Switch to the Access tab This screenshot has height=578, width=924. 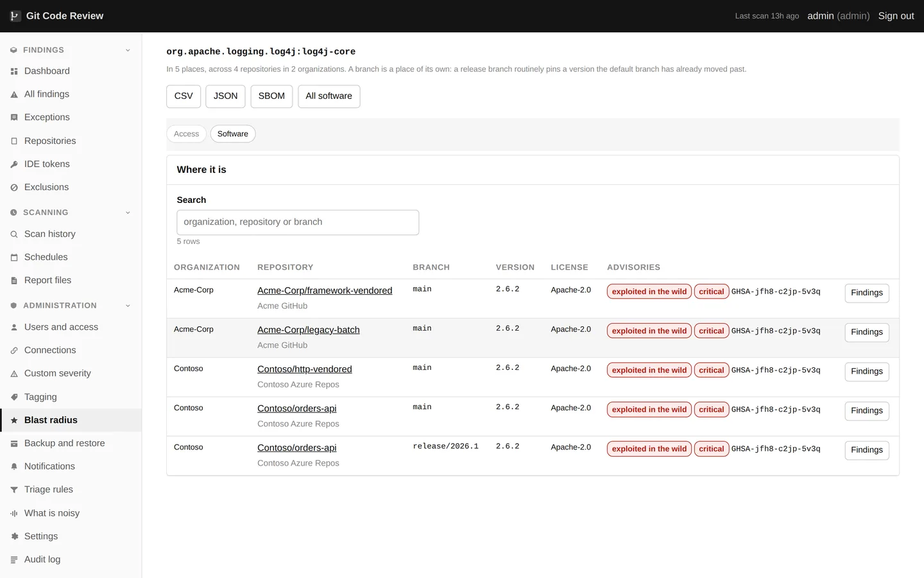click(186, 134)
